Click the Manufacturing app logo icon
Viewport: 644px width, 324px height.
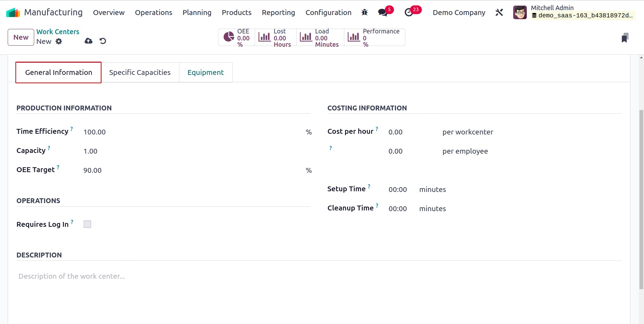(x=13, y=13)
